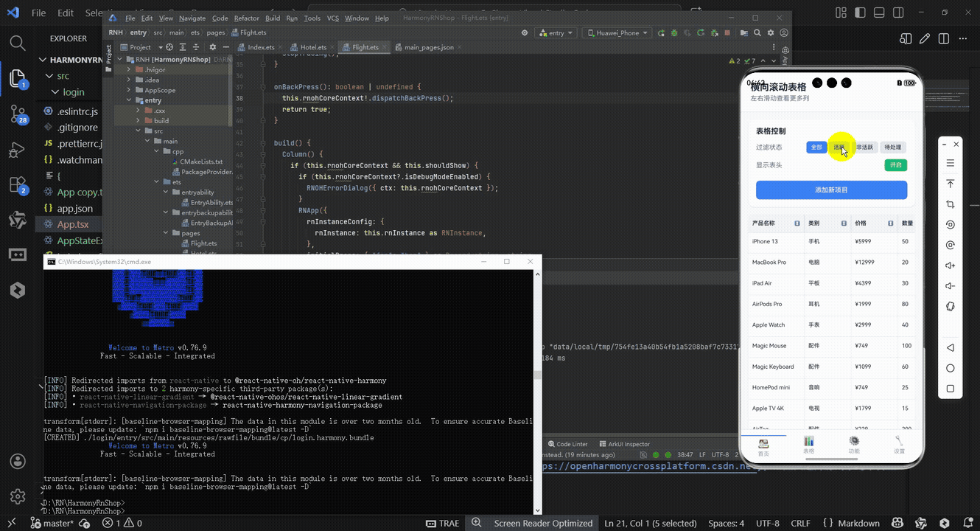Click CRLF line ending in VS Code status bar

800,523
